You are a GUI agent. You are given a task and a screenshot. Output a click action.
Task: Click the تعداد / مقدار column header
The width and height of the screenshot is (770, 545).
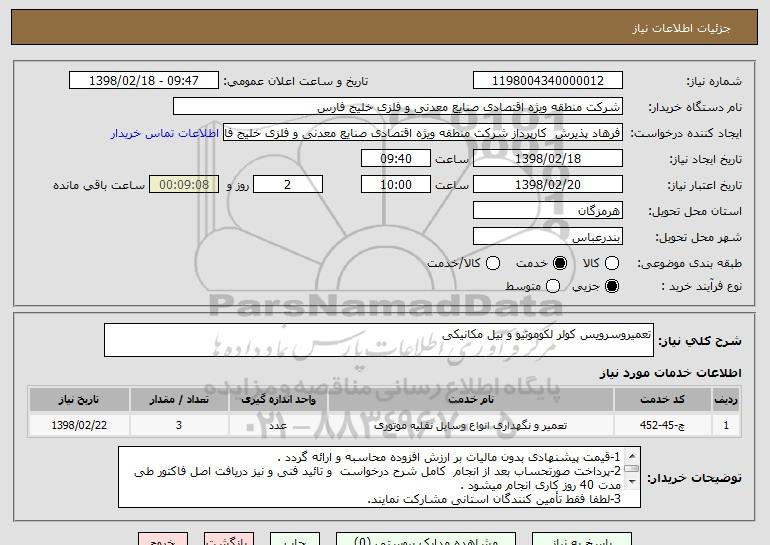(x=179, y=400)
